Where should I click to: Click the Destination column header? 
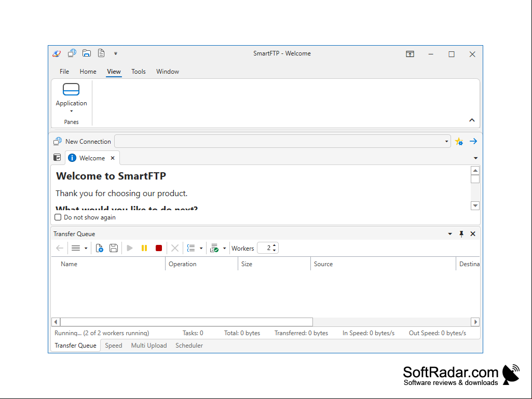click(468, 264)
